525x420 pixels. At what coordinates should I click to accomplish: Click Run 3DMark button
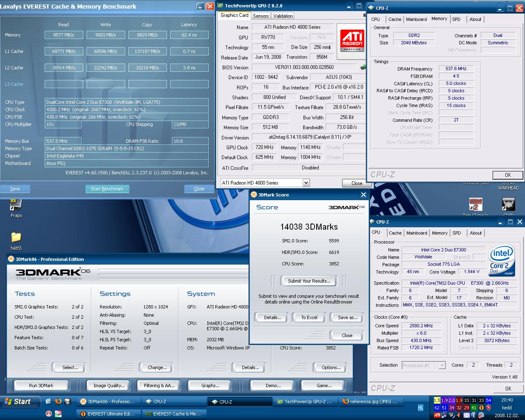tap(41, 386)
